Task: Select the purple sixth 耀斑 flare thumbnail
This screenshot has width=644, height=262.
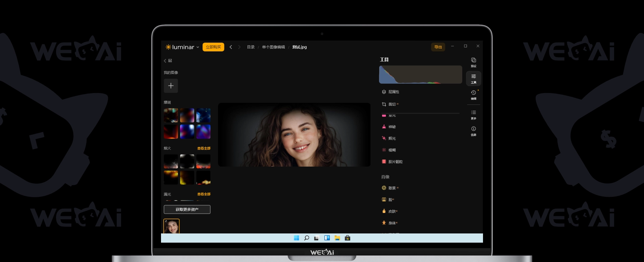Action: click(203, 132)
